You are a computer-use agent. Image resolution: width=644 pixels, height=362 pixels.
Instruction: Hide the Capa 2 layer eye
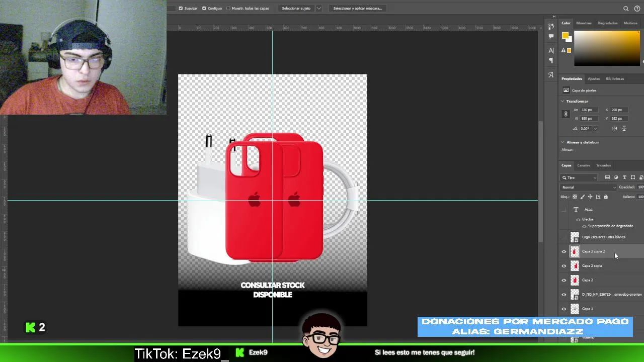[x=564, y=280]
